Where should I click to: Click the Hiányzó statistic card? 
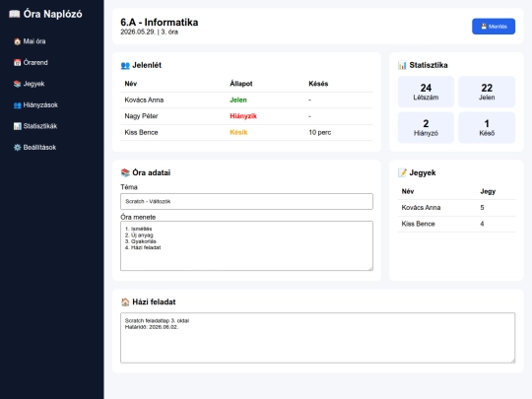[x=426, y=127]
